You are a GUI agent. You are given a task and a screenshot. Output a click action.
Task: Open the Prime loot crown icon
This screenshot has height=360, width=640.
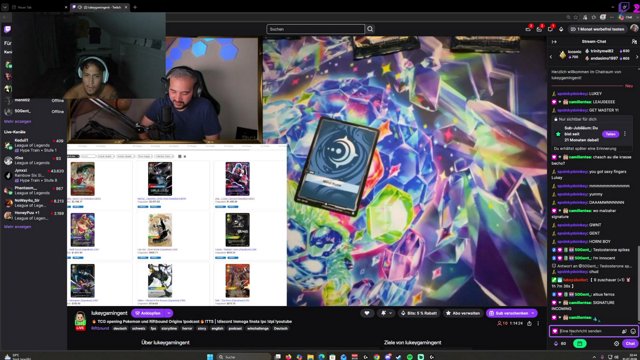click(x=528, y=29)
